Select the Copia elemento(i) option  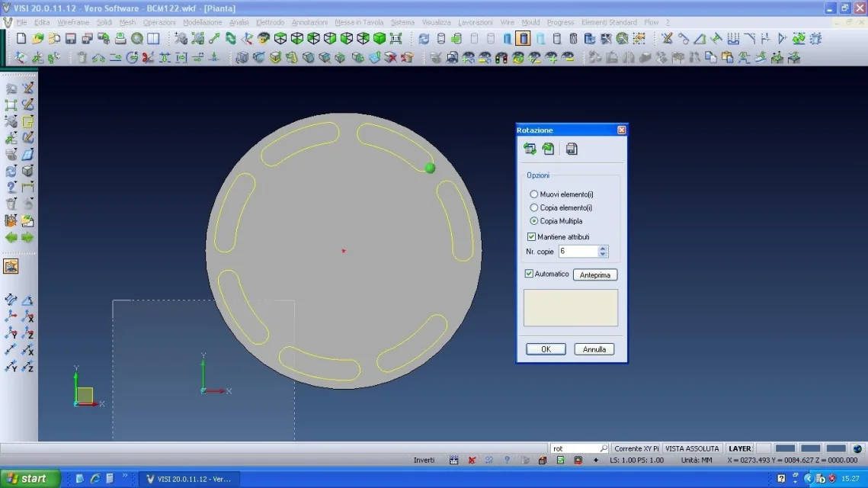(561, 207)
